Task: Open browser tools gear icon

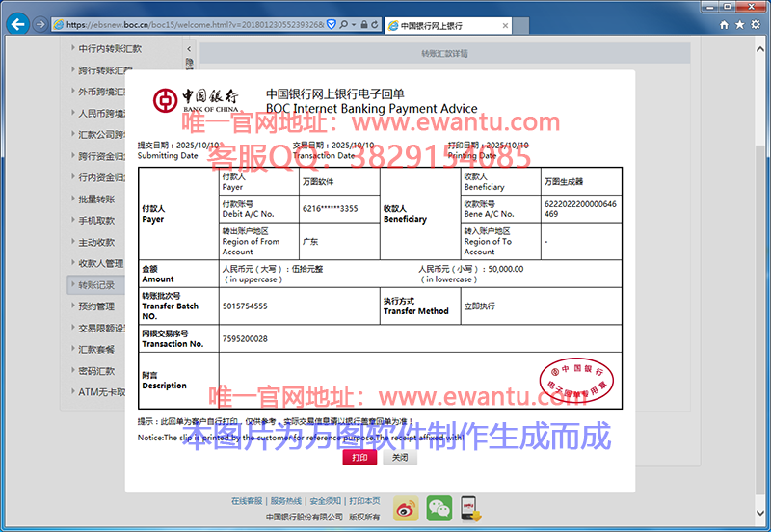Action: pyautogui.click(x=756, y=25)
